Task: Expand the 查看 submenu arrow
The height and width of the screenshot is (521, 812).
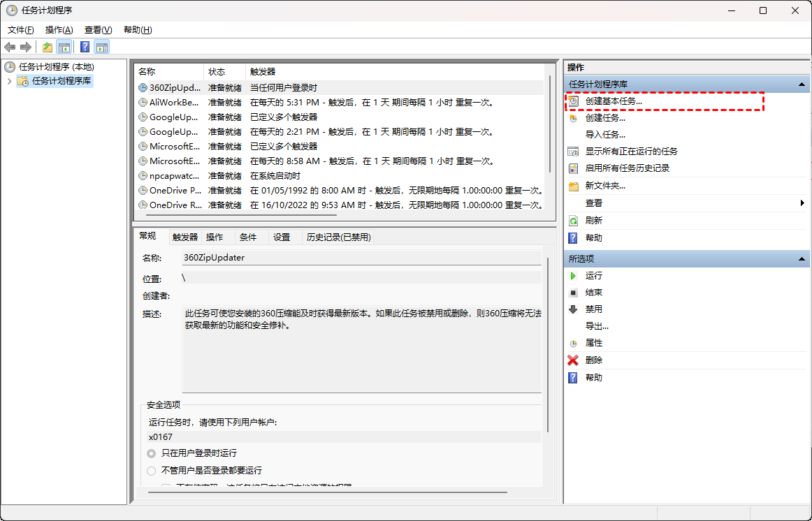Action: point(802,203)
